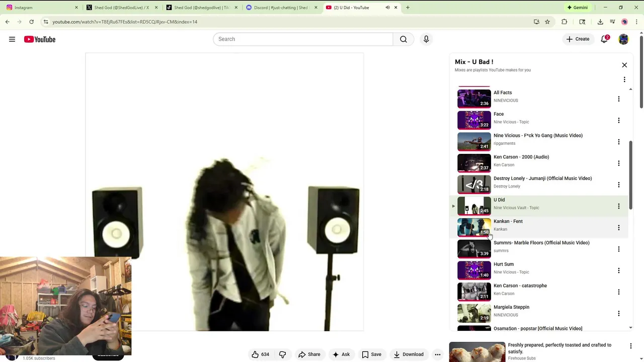Open more actions ellipsis below video
This screenshot has width=644, height=362.
click(438, 354)
